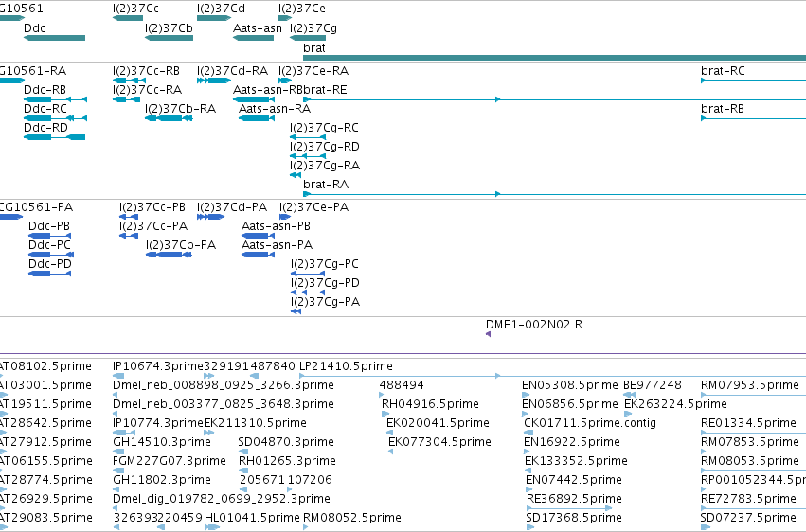Screen dimensions: 806x532
Task: Select the FGM227G07.3prime EST label
Action: coord(170,461)
